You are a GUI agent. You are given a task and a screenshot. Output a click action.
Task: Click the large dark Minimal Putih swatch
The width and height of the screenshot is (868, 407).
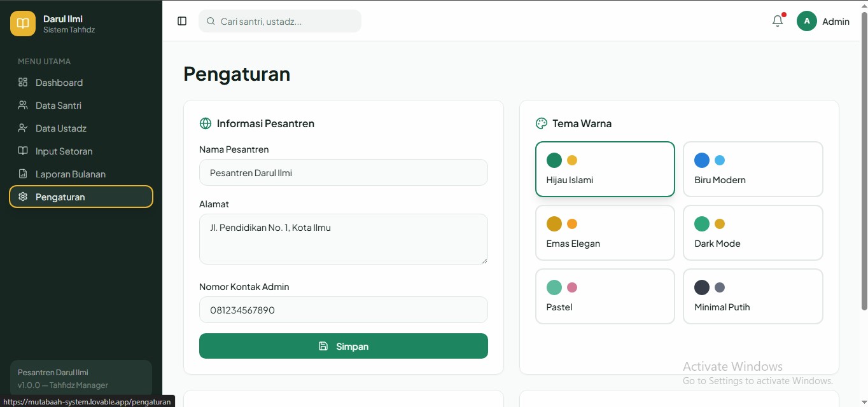(x=702, y=287)
